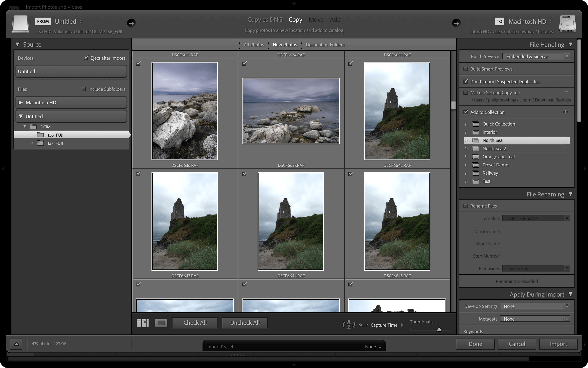The width and height of the screenshot is (588, 368).
Task: Uncheck photo DSCF6635.RAF checkbox
Action: pos(351,63)
